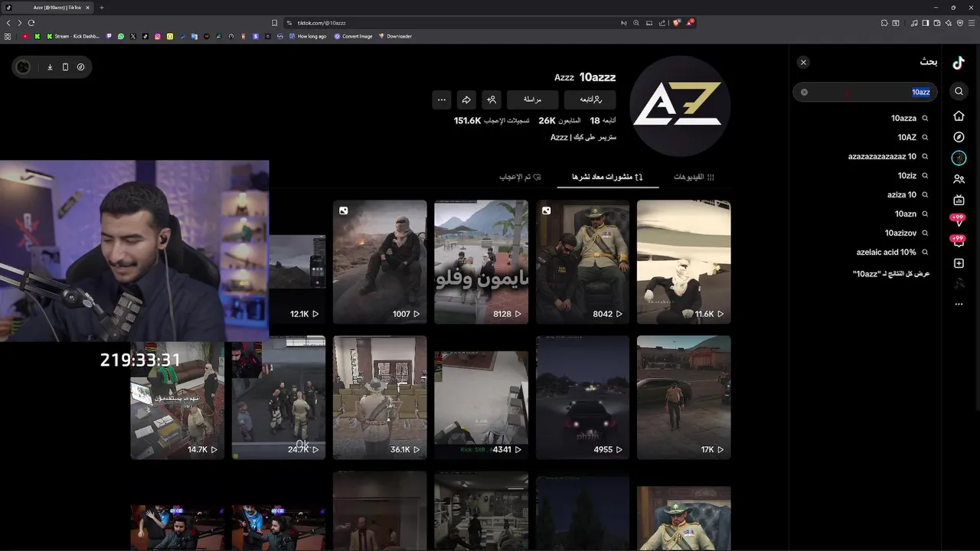Open the following count 18
Screen dimensions: 980x551
tap(603, 121)
